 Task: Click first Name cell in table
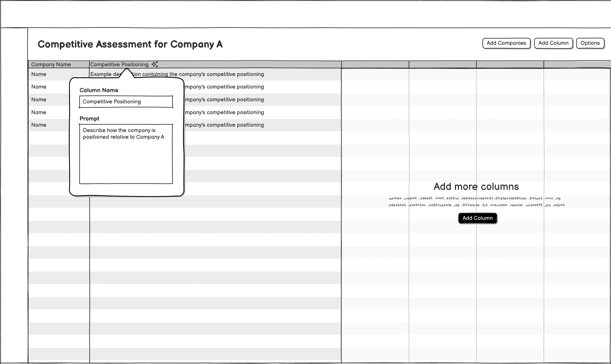click(x=39, y=74)
